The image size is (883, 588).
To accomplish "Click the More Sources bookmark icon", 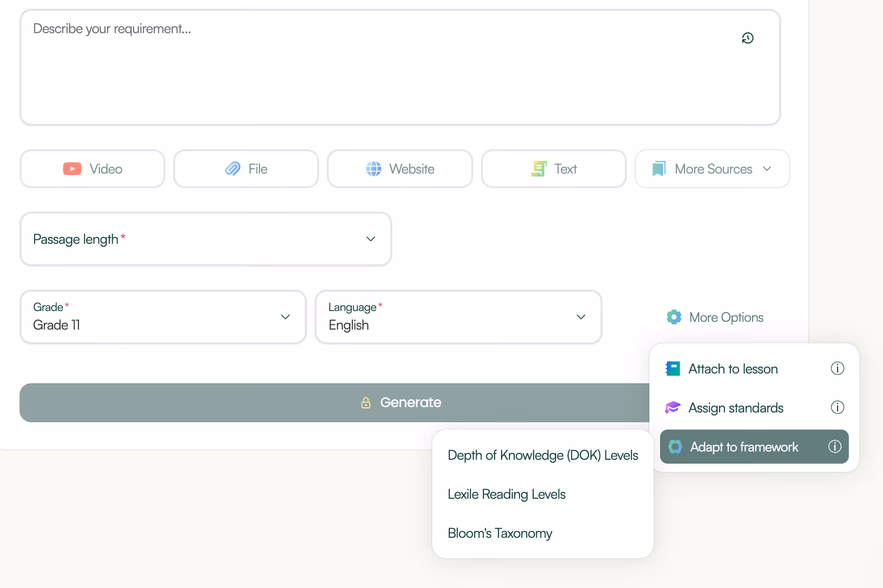I will pos(659,169).
